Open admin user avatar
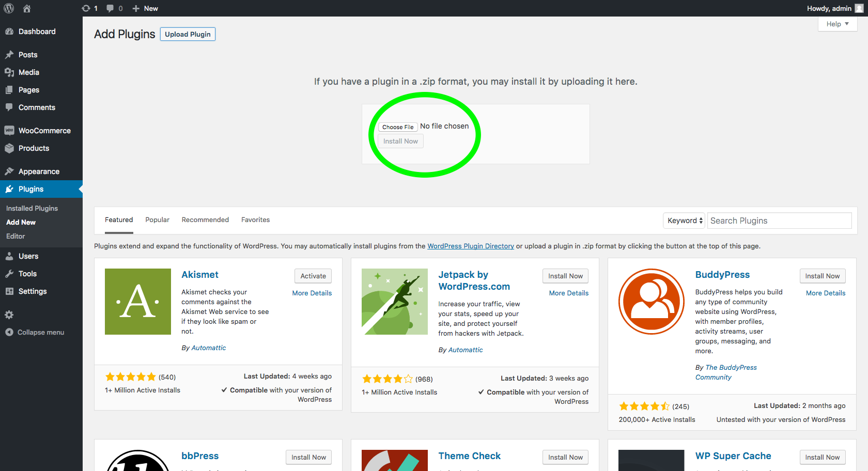 click(859, 8)
